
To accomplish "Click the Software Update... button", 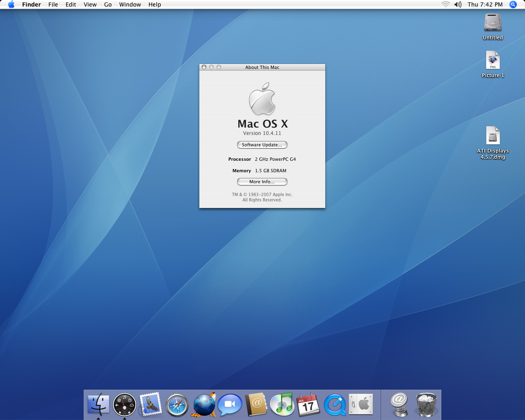I will [262, 145].
